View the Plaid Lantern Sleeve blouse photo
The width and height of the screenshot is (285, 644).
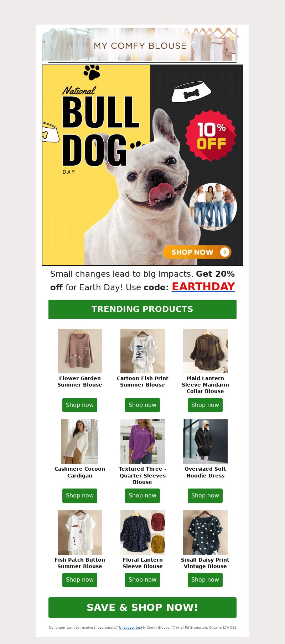(x=205, y=351)
